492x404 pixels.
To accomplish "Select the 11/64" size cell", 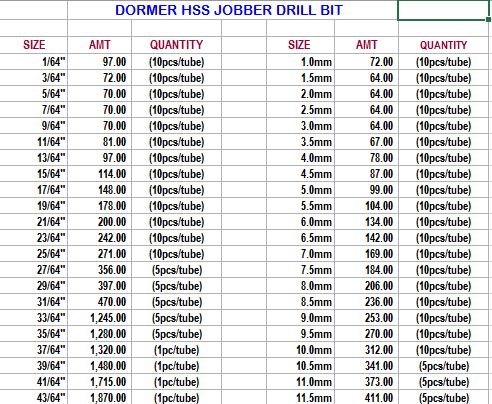I will [34, 142].
